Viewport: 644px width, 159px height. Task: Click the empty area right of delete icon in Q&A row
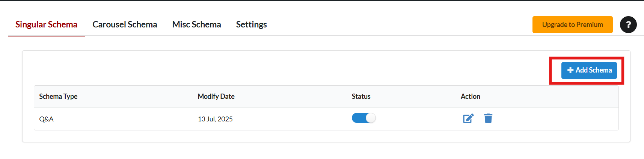click(556, 119)
